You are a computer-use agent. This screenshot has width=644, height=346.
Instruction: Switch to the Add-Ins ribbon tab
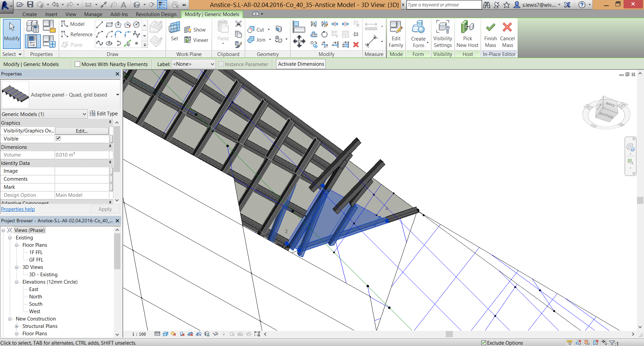click(x=119, y=14)
